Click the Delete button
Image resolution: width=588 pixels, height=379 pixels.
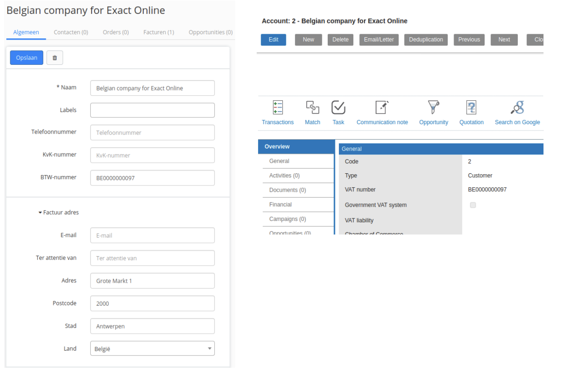point(340,40)
